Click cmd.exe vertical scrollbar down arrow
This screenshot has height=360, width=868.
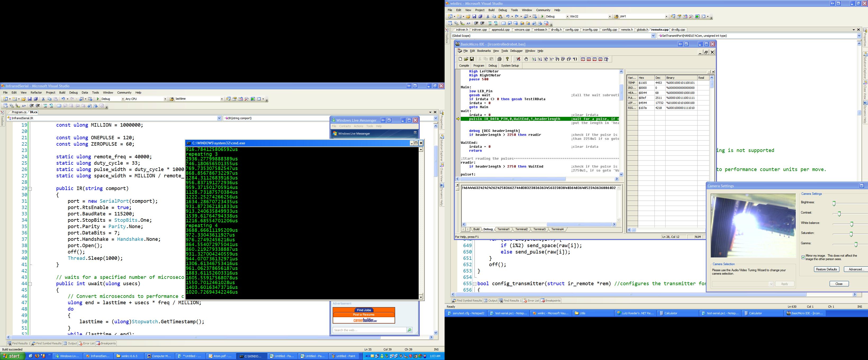[x=421, y=297]
